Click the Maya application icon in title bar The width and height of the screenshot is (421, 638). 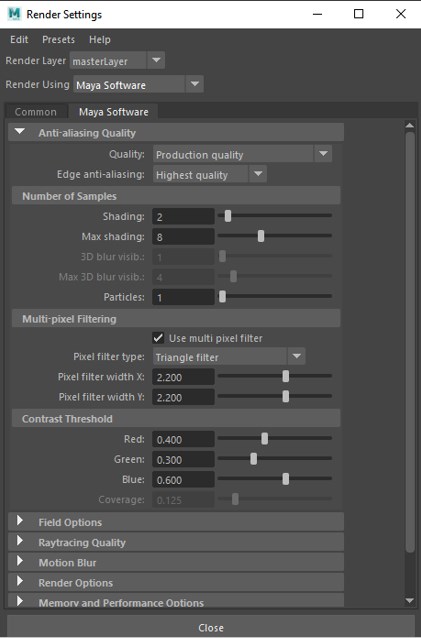pos(14,14)
